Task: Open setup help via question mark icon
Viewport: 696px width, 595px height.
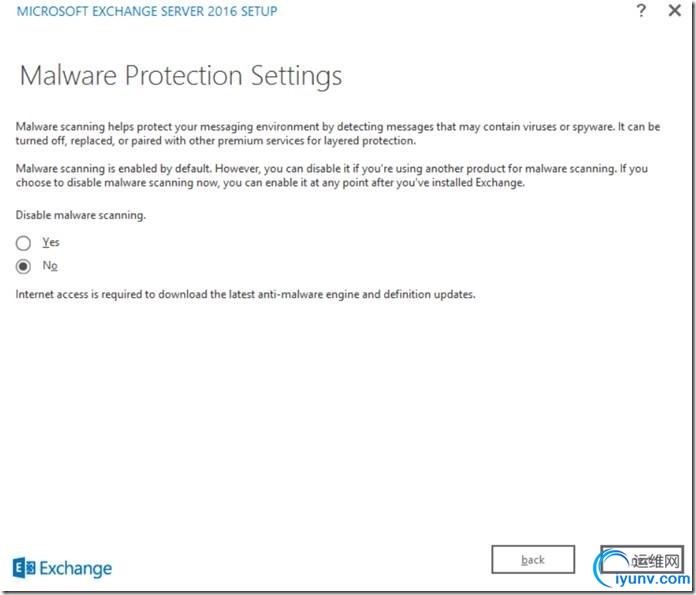Action: 641,10
